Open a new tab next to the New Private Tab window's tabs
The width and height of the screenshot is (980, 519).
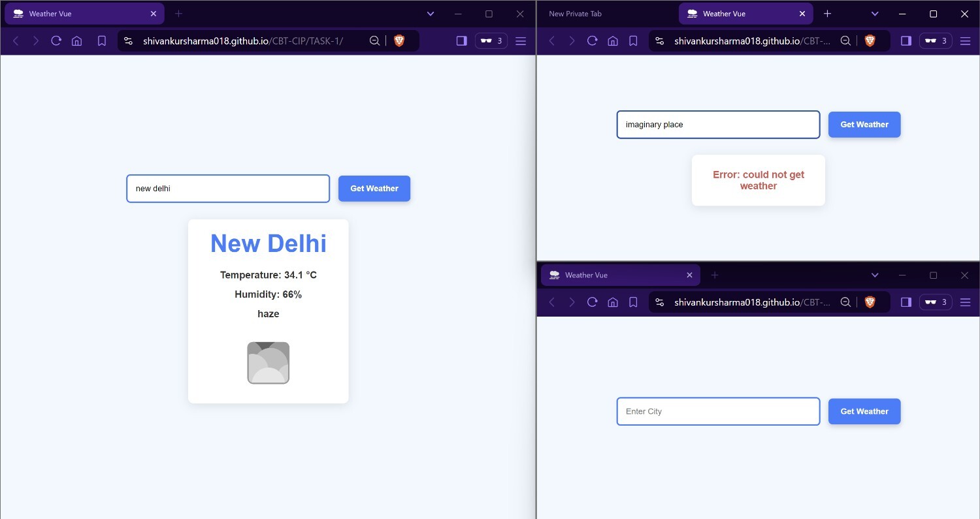pos(828,14)
